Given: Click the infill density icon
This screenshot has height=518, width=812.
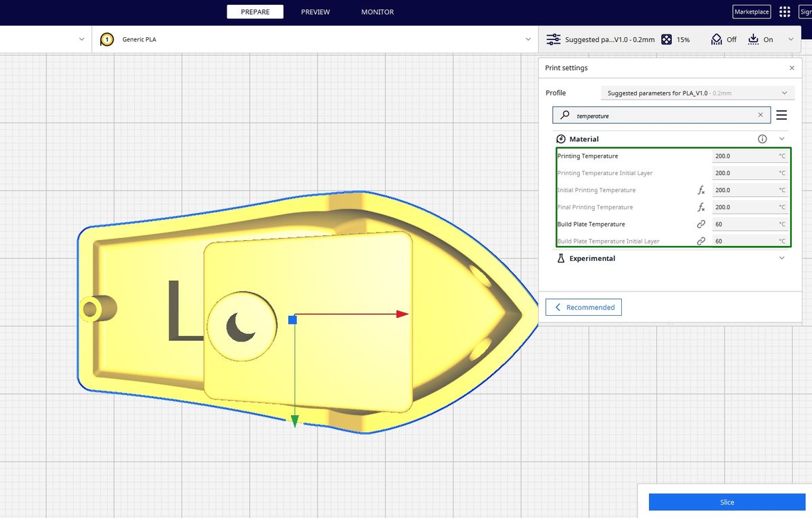Looking at the screenshot, I should (x=665, y=39).
